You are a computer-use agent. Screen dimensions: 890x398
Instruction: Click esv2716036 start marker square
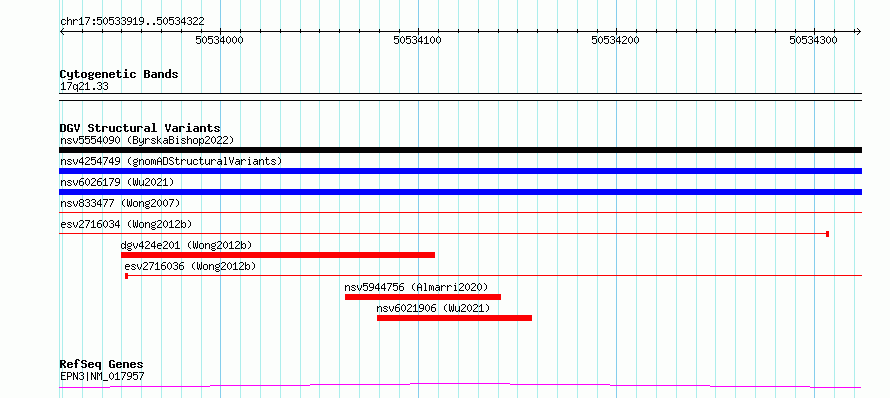(x=127, y=276)
